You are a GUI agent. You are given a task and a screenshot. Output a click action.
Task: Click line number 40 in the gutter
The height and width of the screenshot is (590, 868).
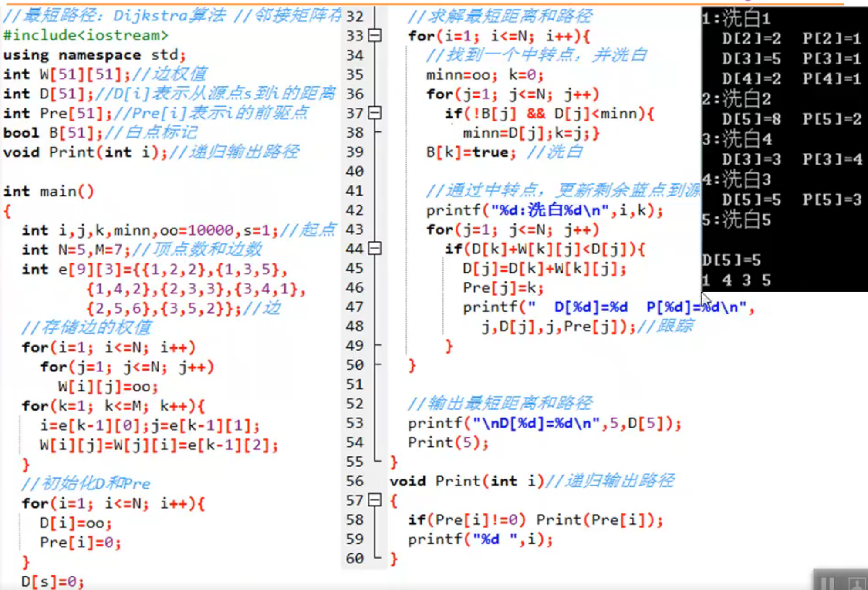(355, 172)
